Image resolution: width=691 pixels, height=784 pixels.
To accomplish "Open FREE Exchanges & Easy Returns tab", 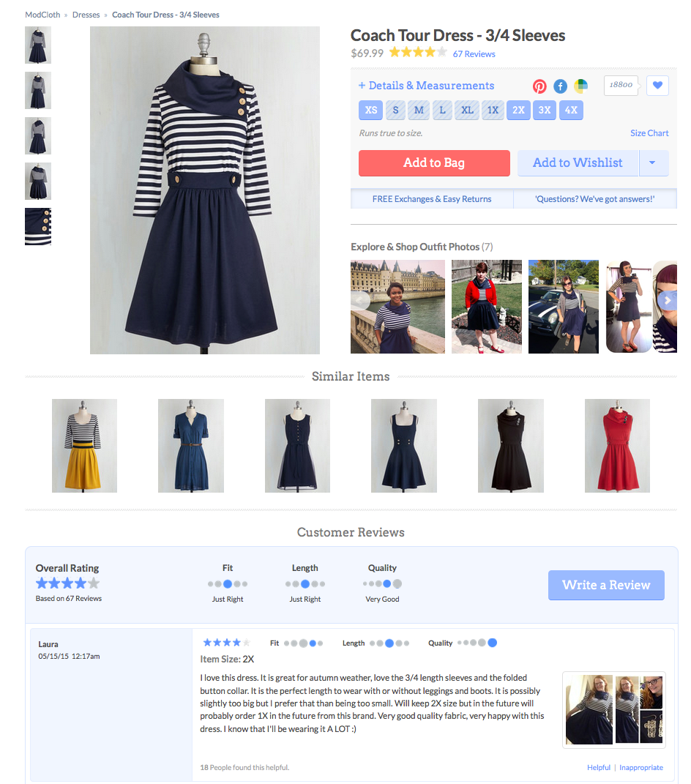I will pyautogui.click(x=432, y=199).
